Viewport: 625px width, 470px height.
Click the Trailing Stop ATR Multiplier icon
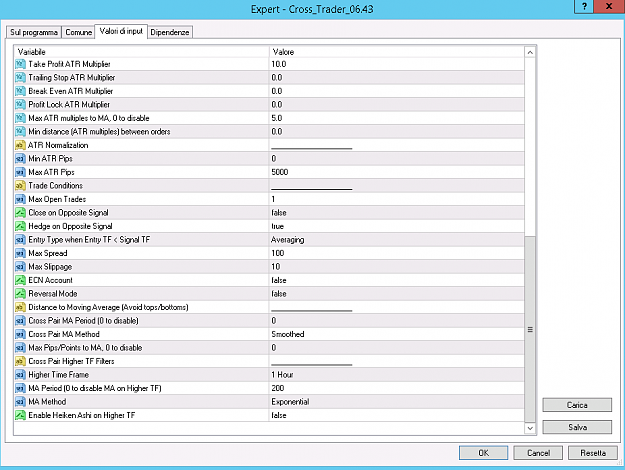click(x=20, y=78)
